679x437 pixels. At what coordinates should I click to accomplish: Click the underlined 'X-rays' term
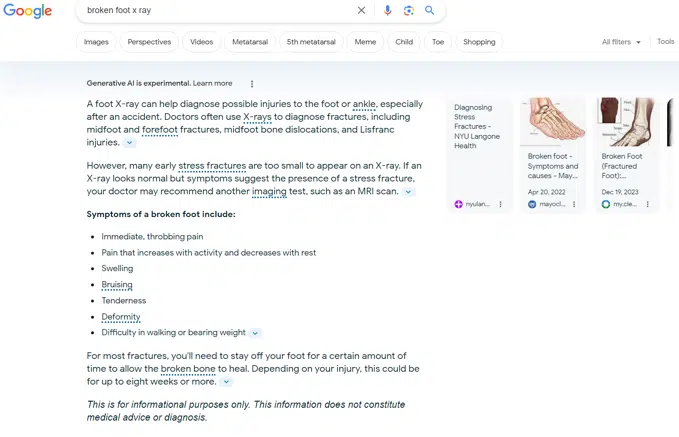click(257, 117)
